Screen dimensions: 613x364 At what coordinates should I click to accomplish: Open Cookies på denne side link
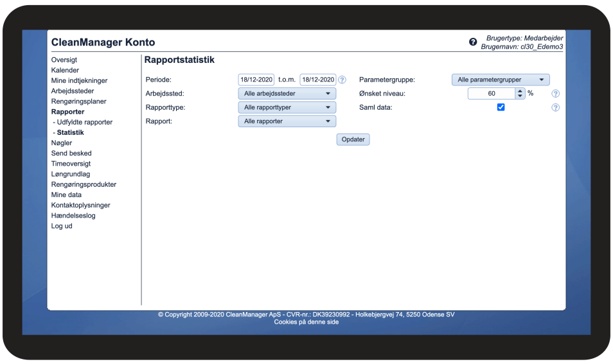pos(306,322)
